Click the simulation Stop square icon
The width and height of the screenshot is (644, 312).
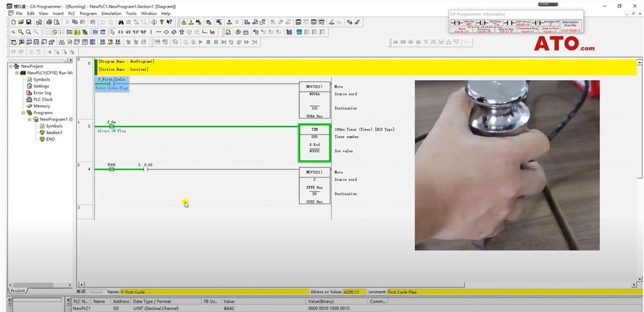pos(208,42)
